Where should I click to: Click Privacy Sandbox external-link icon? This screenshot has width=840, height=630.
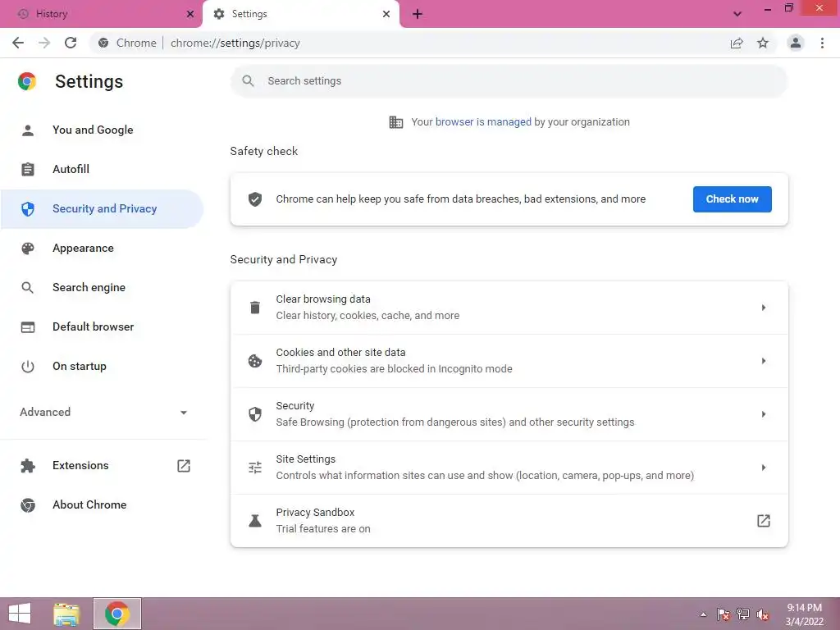coord(764,521)
